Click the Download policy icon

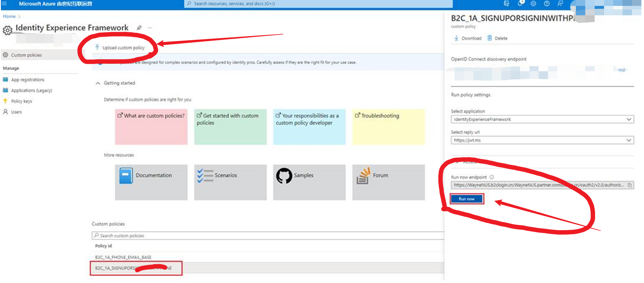click(x=456, y=38)
